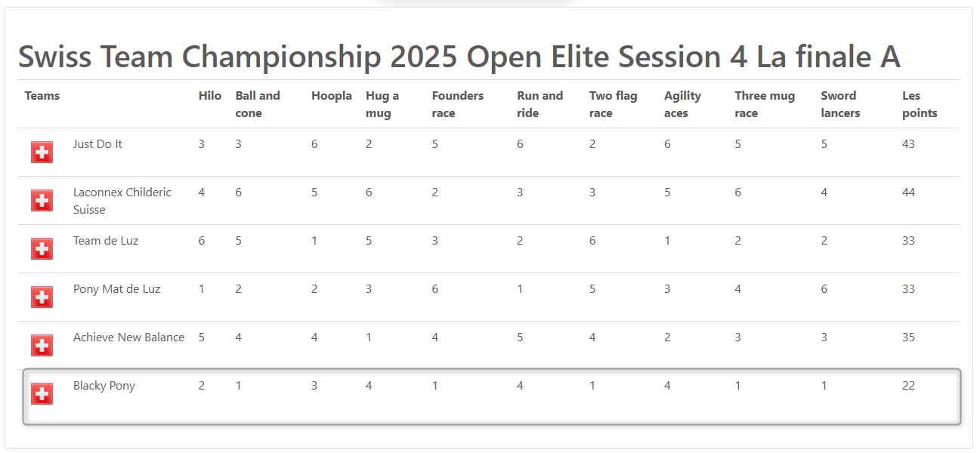
Task: Click the Sword lancers column header
Action: coord(840,104)
